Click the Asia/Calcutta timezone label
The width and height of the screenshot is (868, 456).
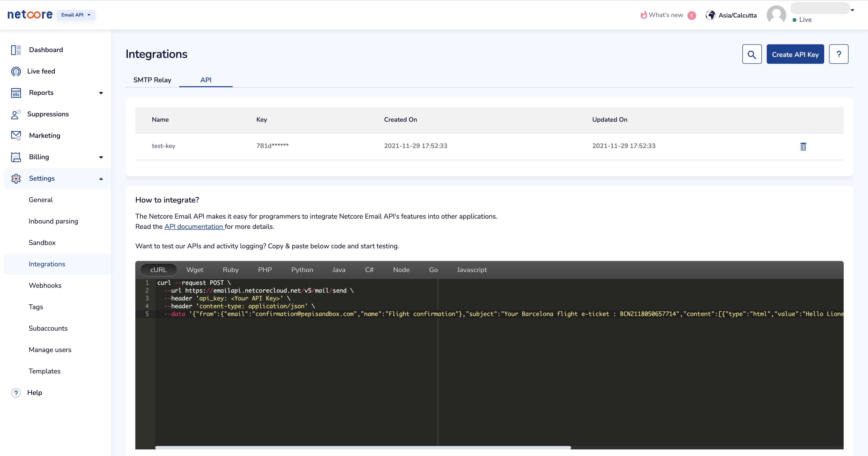[x=737, y=16]
